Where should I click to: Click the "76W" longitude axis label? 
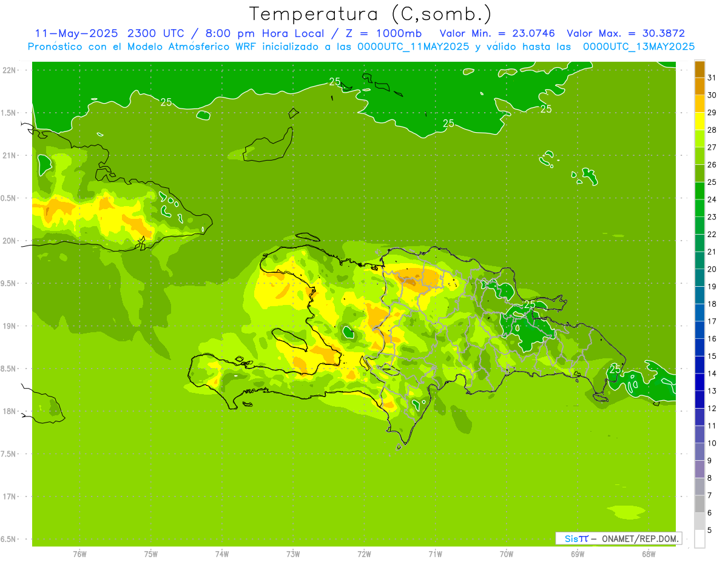[x=79, y=554]
